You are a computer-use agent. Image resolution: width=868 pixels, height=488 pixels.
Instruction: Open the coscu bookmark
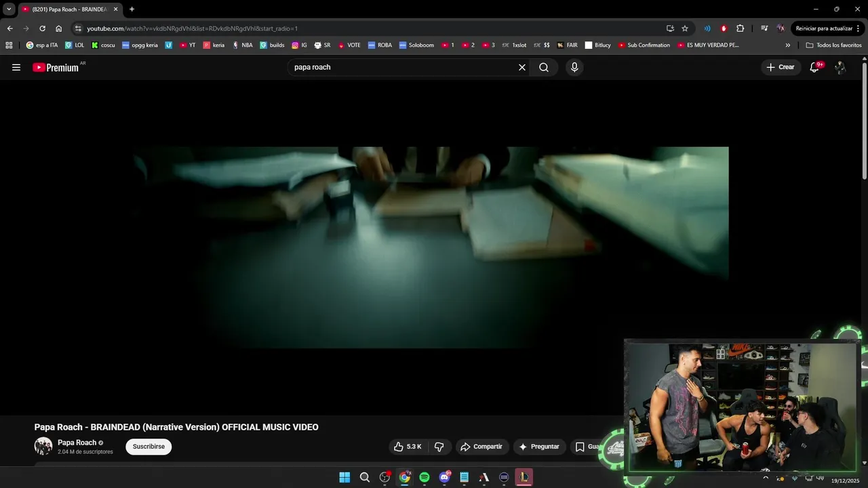click(103, 45)
